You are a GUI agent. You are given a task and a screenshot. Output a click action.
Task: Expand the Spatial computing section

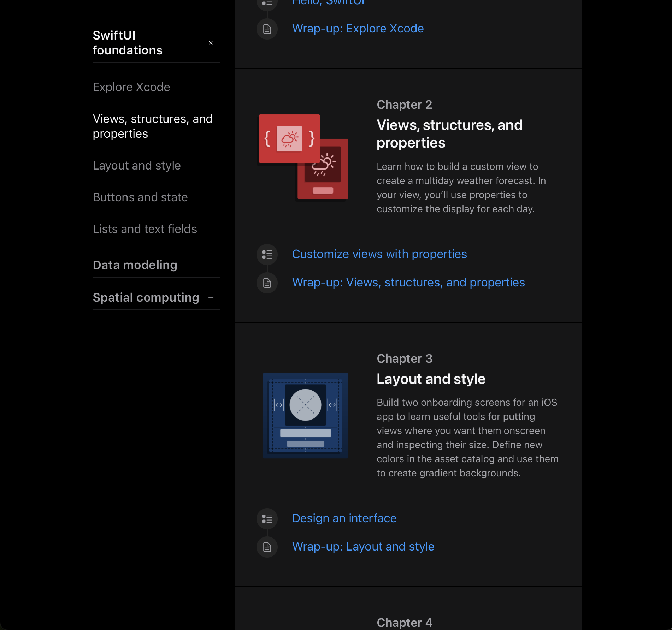(211, 297)
